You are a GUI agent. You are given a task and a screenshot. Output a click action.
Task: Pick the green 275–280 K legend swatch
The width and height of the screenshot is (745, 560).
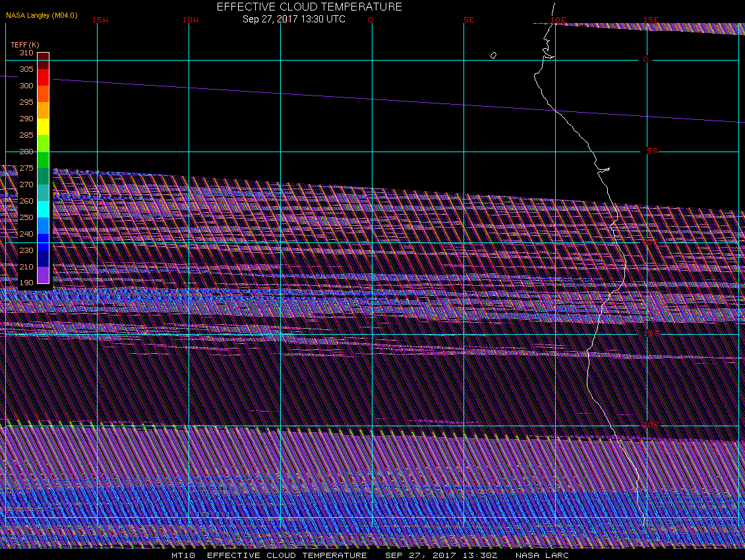(x=44, y=160)
